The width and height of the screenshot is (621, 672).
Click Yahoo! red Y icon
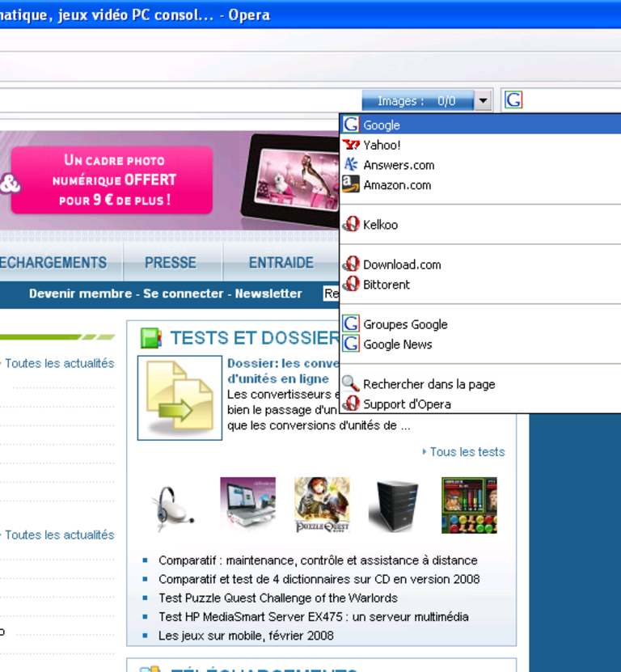(351, 145)
